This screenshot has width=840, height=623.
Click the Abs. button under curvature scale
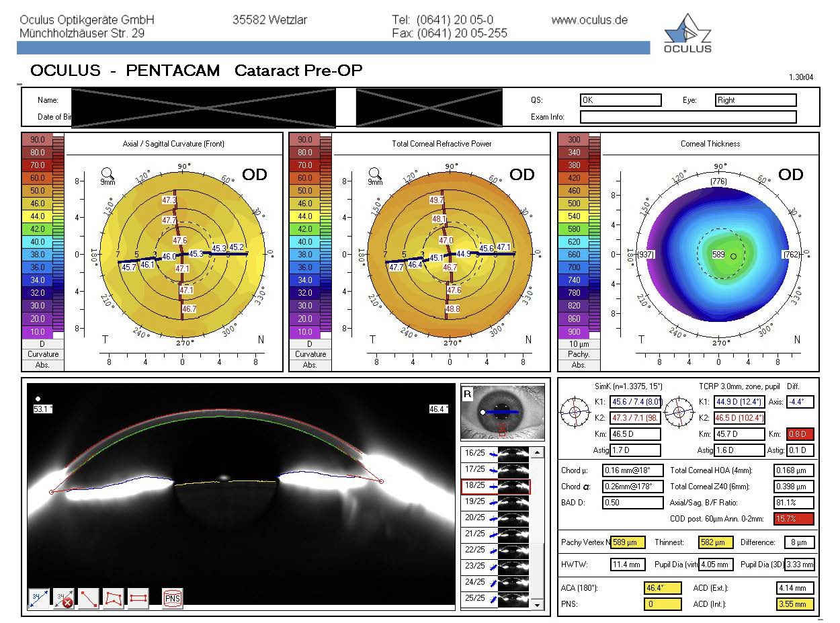[44, 366]
